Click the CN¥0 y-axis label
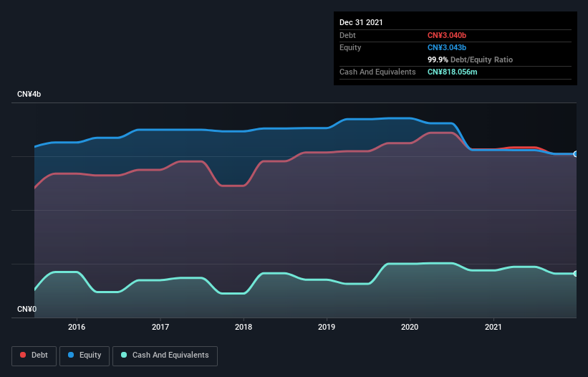The width and height of the screenshot is (588, 377). click(27, 309)
